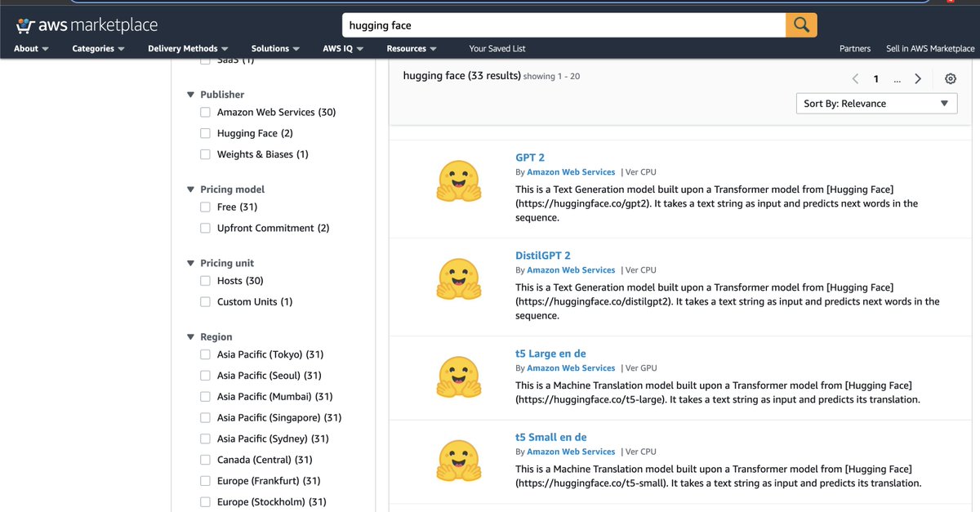Screen dimensions: 980x512
Task: Click Amazon Web Services under DistilGPT 2
Action: click(x=571, y=270)
